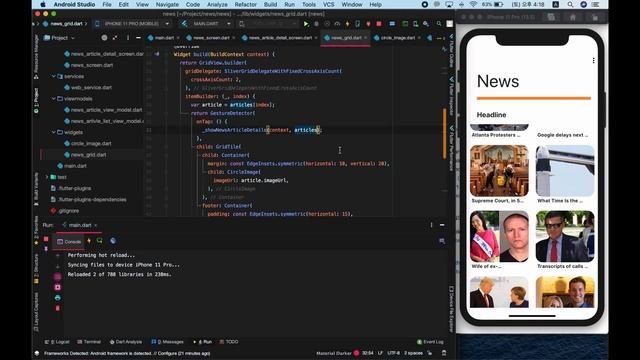
Task: Open the Terminal tool window
Action: point(89,342)
